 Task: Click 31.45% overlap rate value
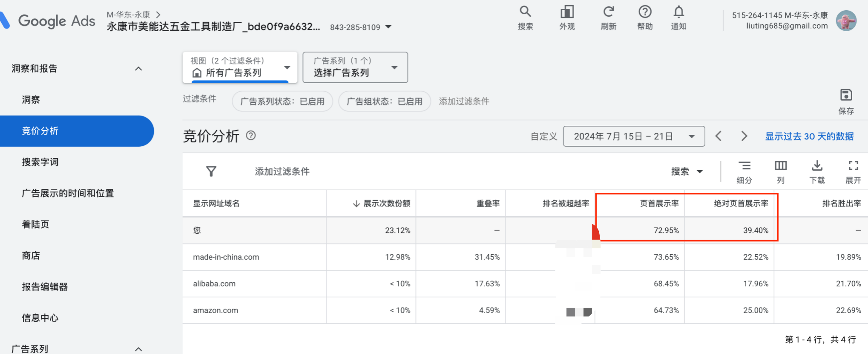coord(487,257)
